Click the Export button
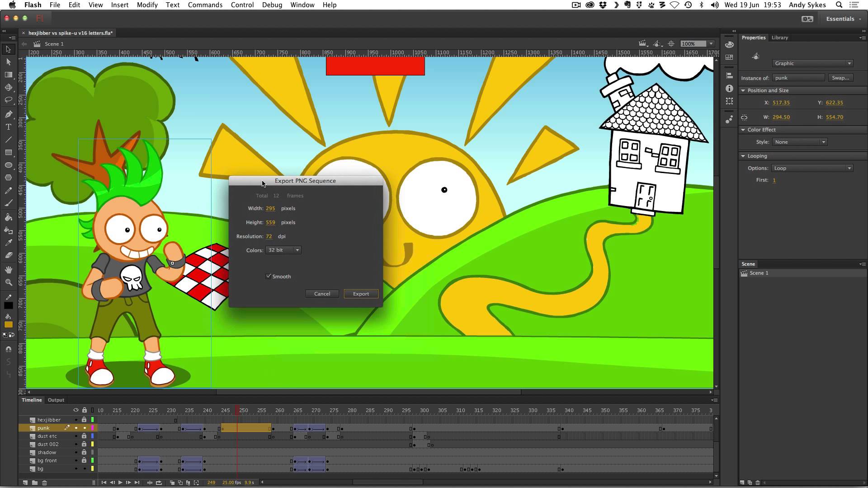Viewport: 868px width, 488px height. [361, 293]
